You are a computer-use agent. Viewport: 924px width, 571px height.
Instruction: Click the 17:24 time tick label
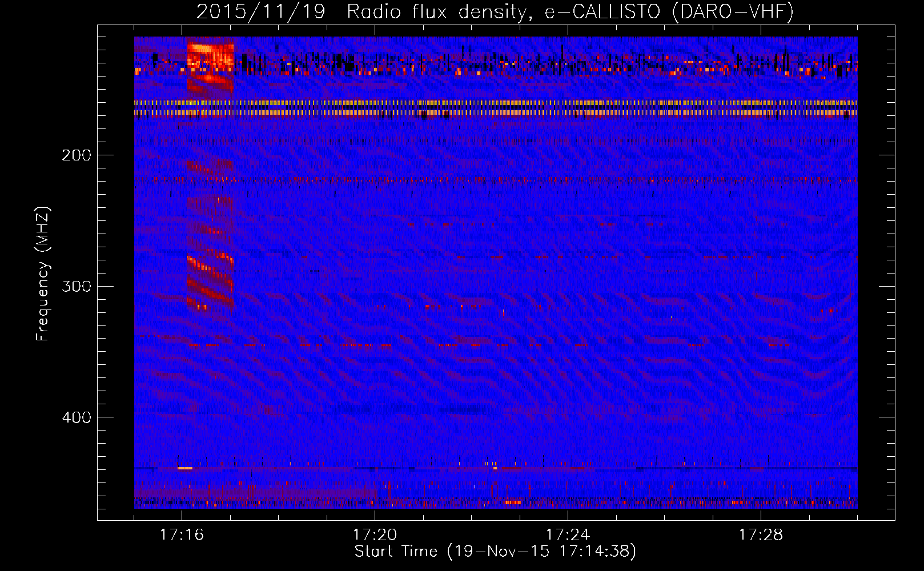point(568,535)
